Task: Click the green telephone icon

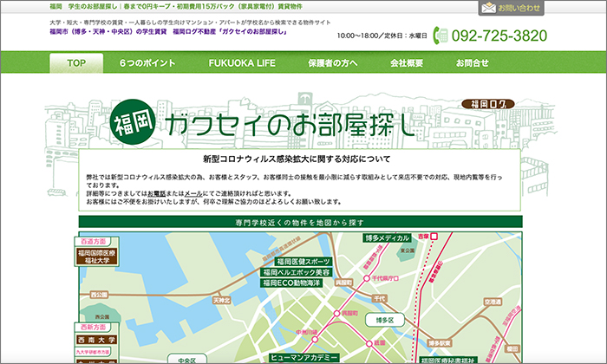Action: (x=441, y=36)
